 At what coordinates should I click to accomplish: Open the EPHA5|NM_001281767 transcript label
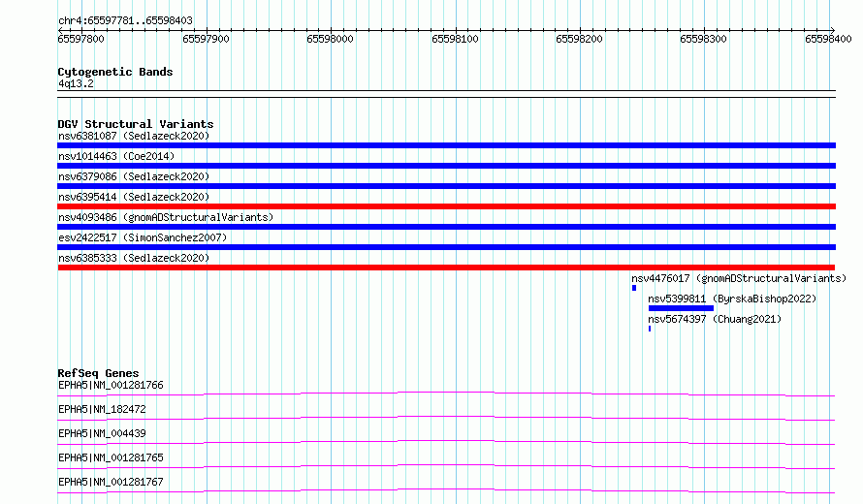(x=111, y=482)
